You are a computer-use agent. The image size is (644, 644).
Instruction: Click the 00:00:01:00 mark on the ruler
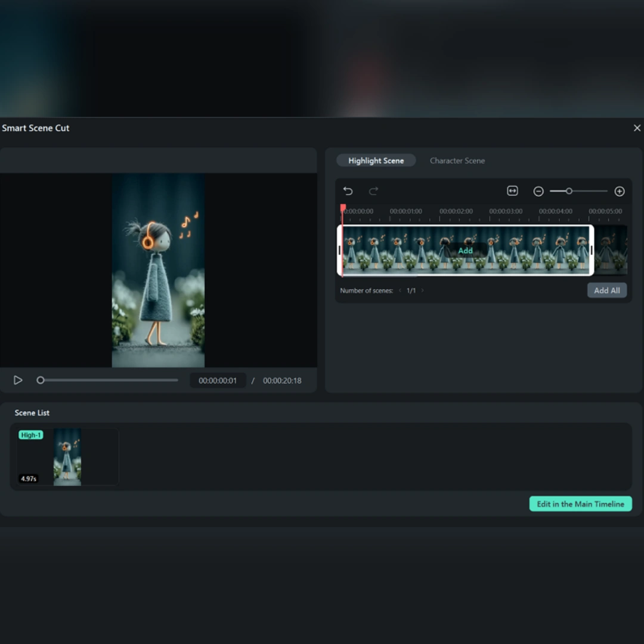pyautogui.click(x=406, y=211)
